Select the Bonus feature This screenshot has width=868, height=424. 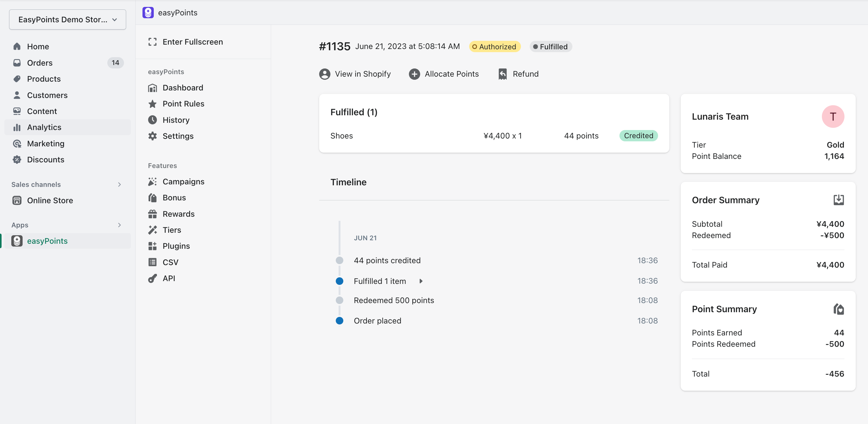174,197
